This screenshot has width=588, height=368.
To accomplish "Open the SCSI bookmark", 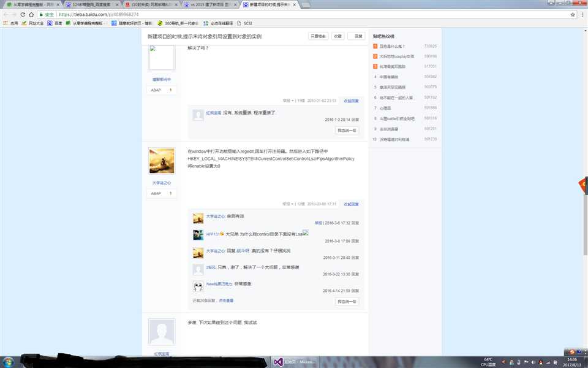I will pos(244,23).
